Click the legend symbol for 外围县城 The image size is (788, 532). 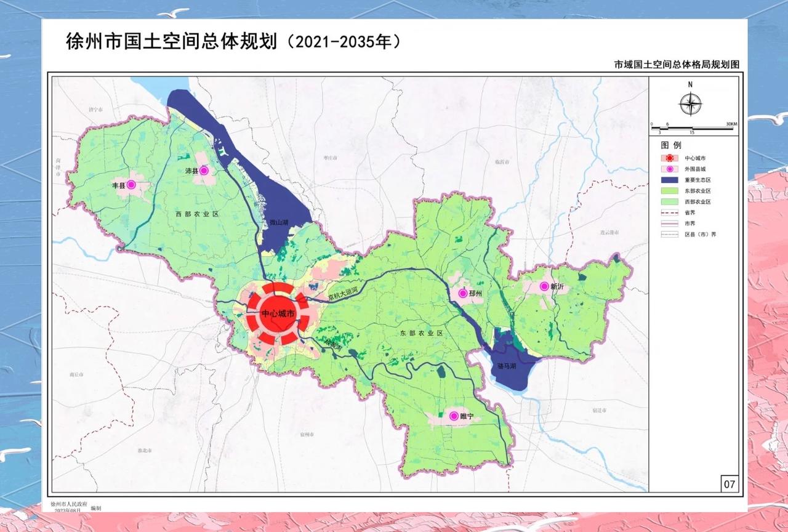coord(669,169)
